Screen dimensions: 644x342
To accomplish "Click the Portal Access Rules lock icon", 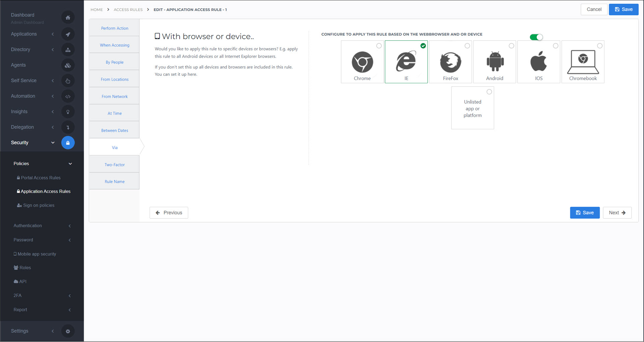I will 18,178.
